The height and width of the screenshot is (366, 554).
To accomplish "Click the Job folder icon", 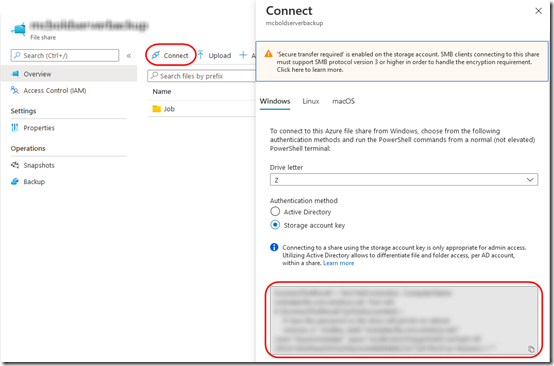I will (157, 109).
